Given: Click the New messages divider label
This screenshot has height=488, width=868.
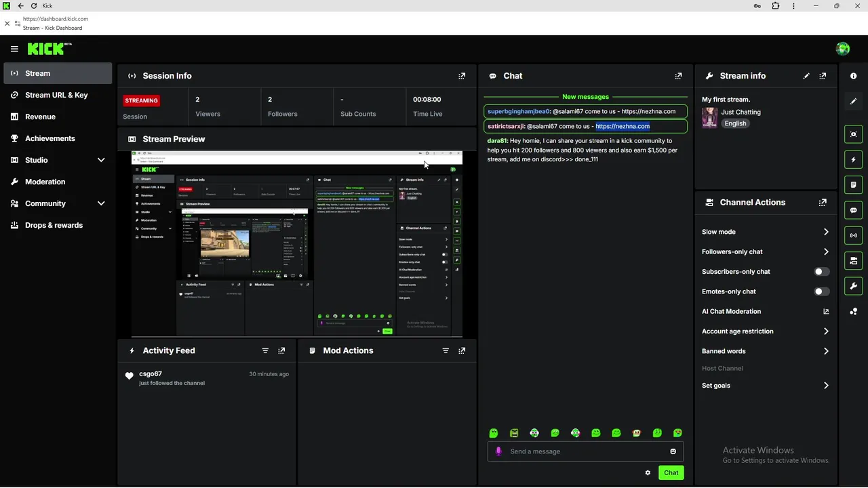Looking at the screenshot, I should tap(585, 97).
